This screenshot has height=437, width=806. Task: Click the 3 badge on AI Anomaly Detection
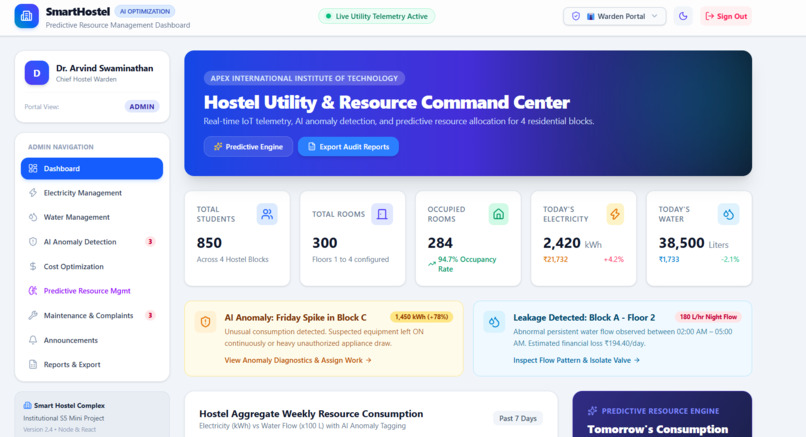(x=150, y=242)
